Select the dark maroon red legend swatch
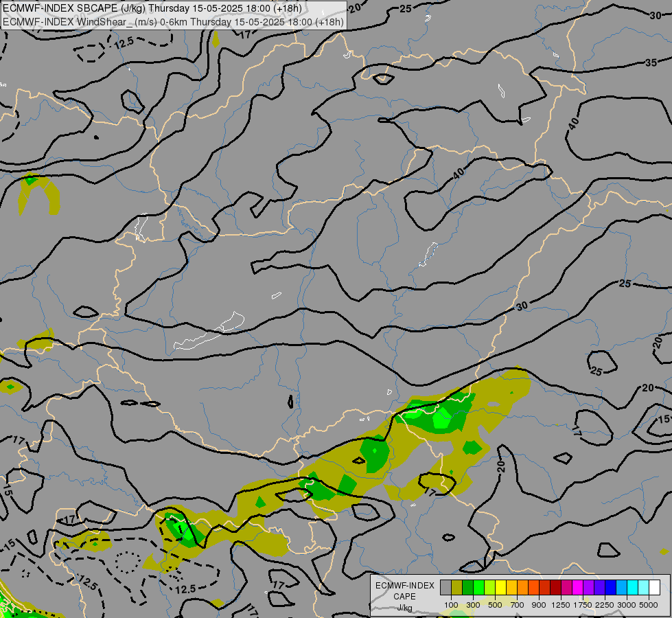This screenshot has height=618, width=672. point(555,588)
